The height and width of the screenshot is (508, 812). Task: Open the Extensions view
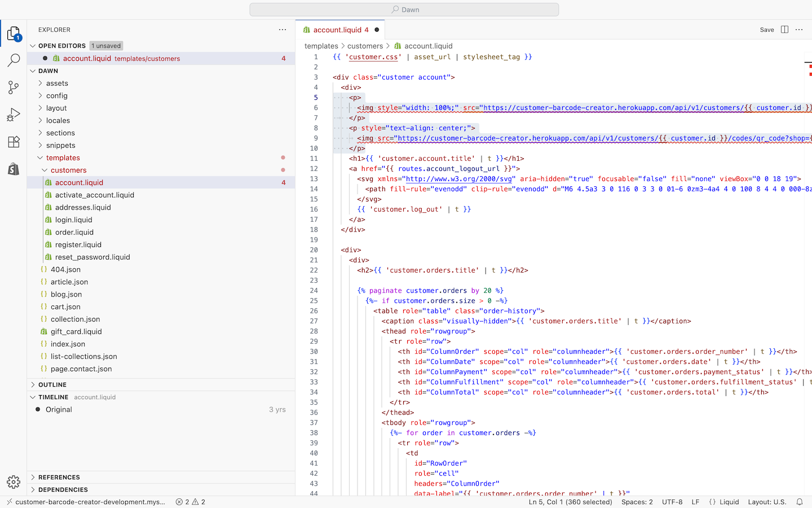[x=14, y=142]
